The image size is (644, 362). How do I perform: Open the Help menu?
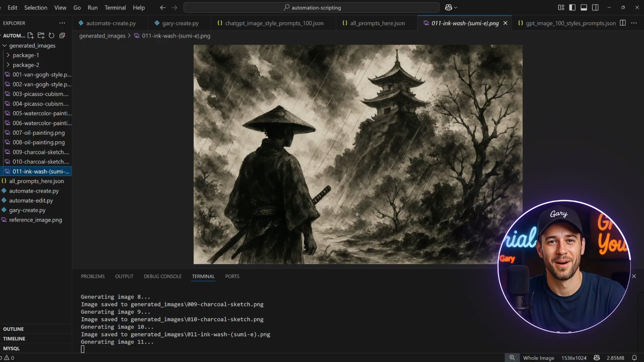click(139, 8)
